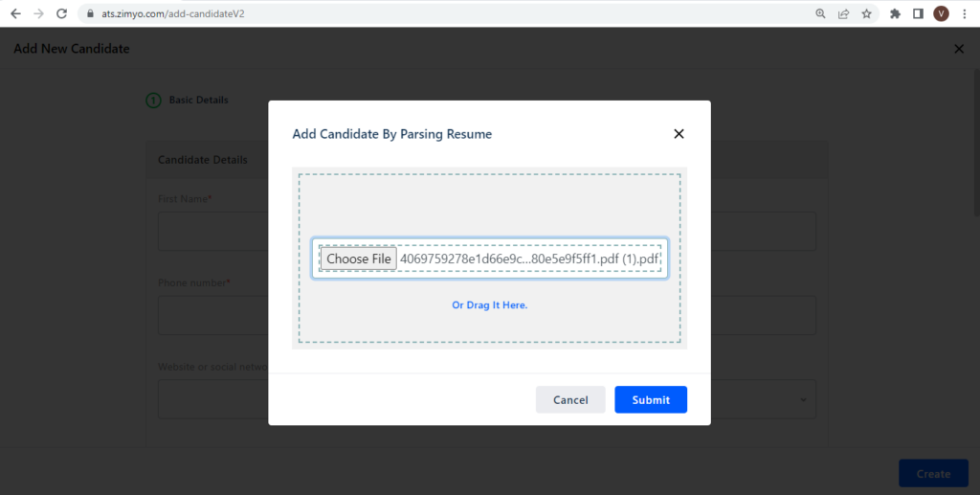
Task: Submit the uploaded resume
Action: (651, 400)
